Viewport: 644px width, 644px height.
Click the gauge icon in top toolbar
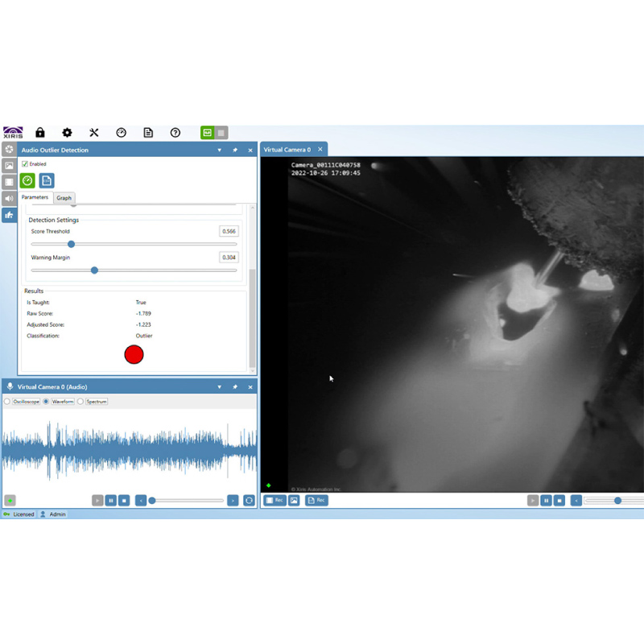[122, 132]
